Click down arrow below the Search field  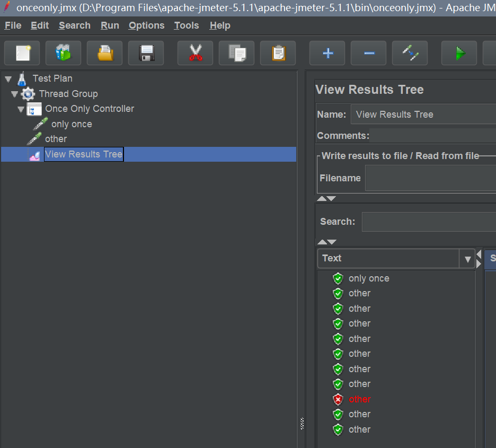(332, 242)
